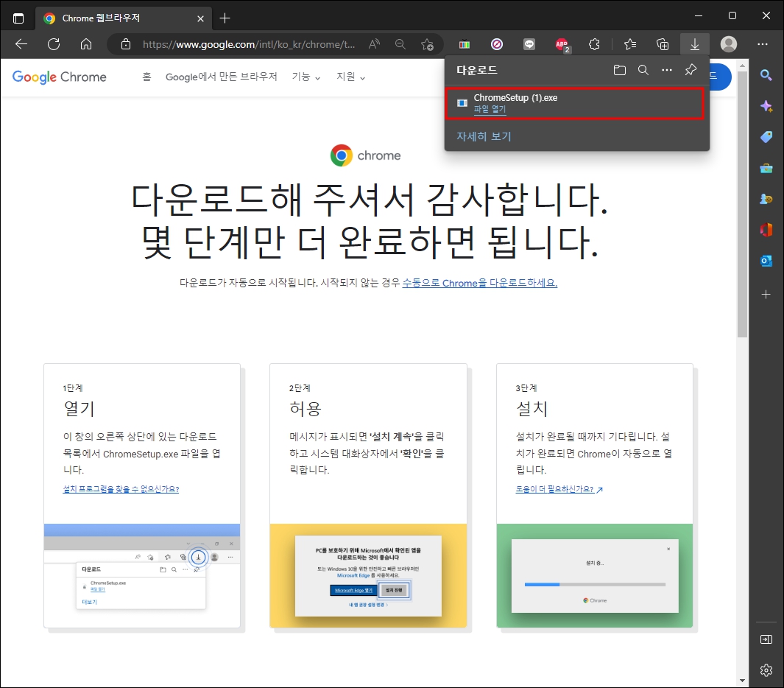Click scrollbar down arrow

[743, 681]
